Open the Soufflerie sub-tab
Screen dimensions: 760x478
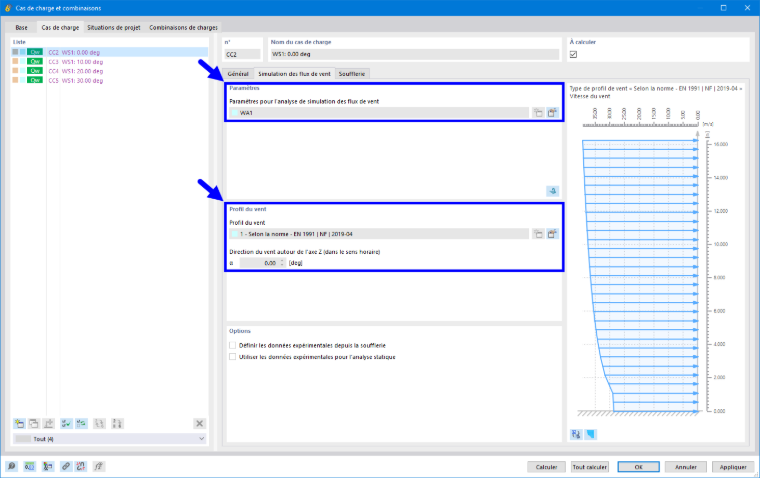click(x=352, y=74)
